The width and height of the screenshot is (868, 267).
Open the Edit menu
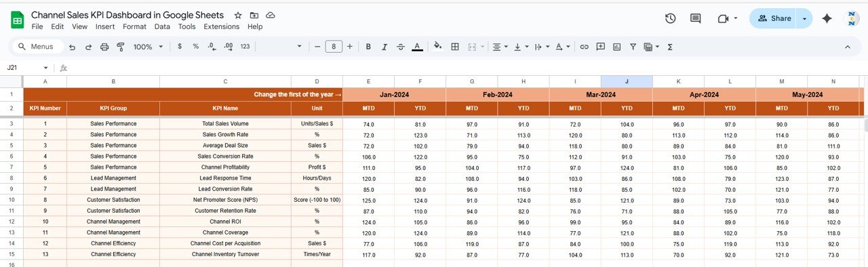coord(58,26)
